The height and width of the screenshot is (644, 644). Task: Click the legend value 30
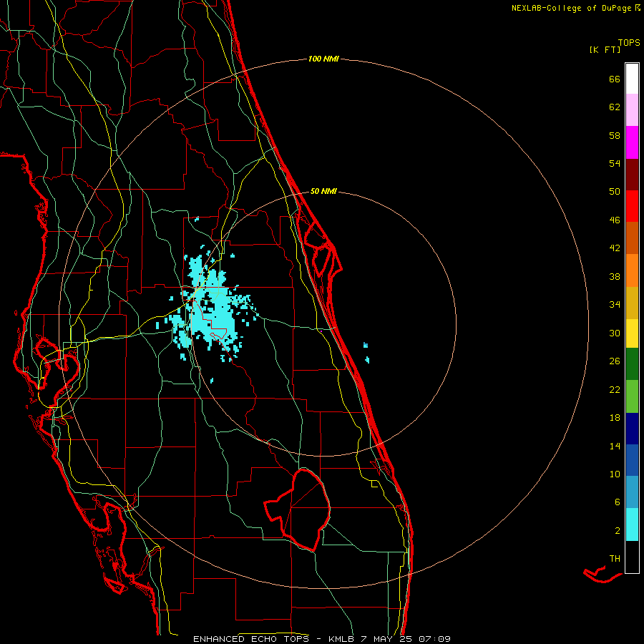click(x=615, y=333)
